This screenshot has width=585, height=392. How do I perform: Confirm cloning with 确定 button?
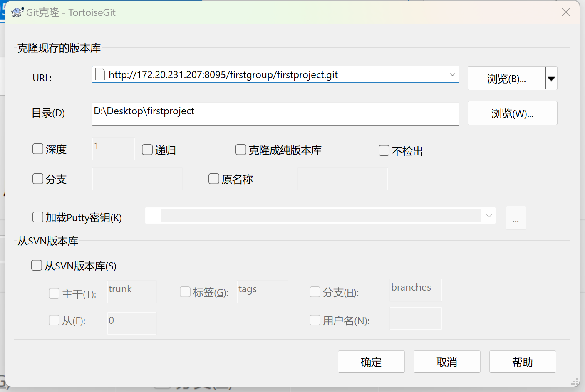(x=371, y=362)
